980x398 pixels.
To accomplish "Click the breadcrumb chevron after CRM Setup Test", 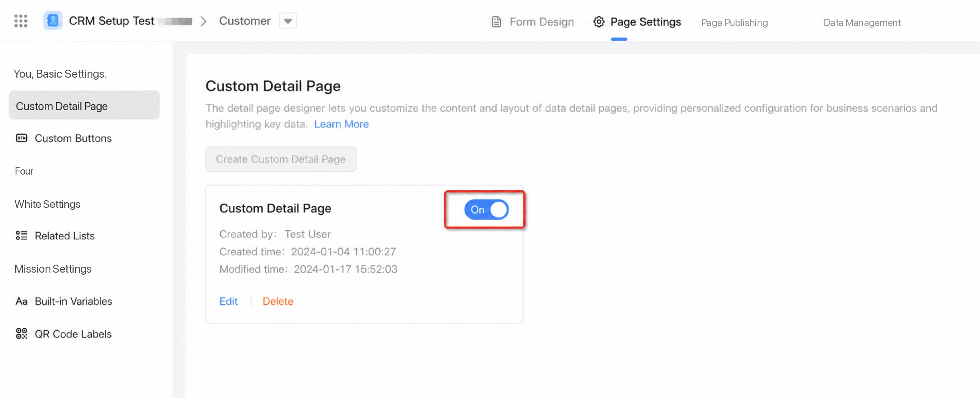I will point(204,21).
